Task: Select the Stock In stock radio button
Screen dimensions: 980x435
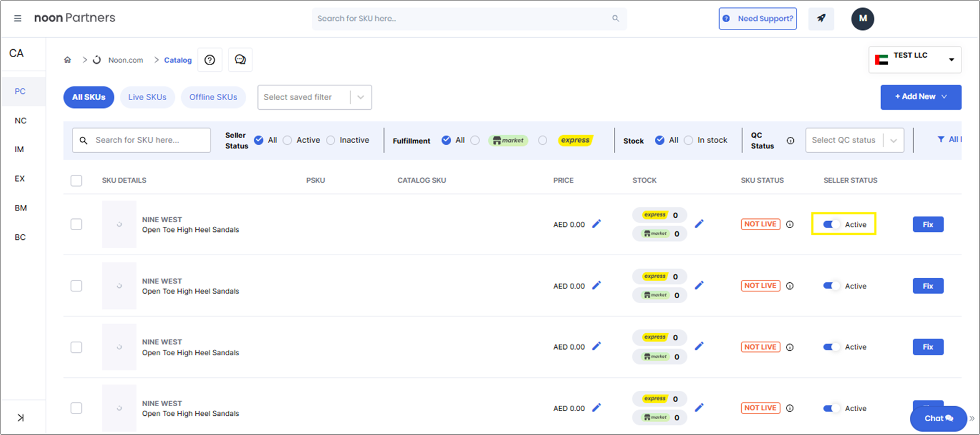Action: pyautogui.click(x=688, y=140)
